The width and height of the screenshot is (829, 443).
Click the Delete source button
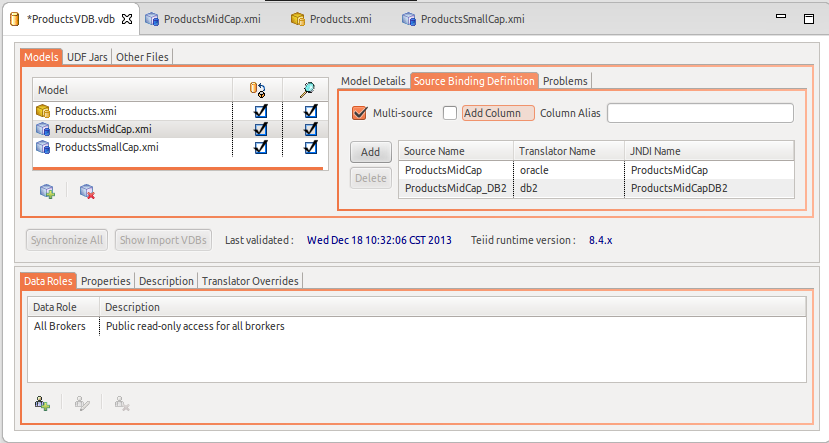(x=371, y=178)
